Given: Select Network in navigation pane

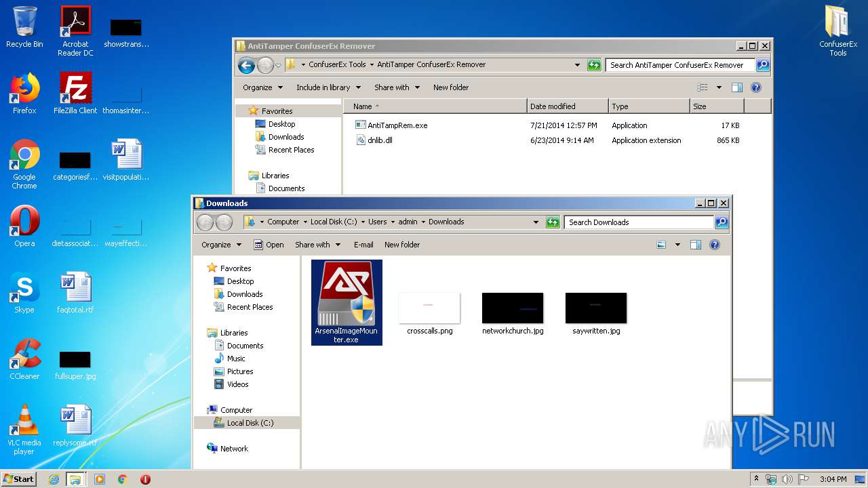Looking at the screenshot, I should click(227, 449).
